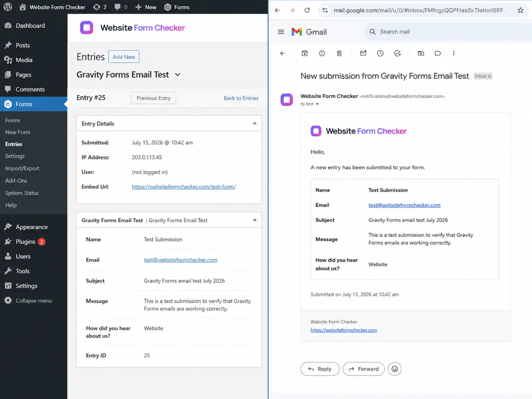Open the New menu in admin bar
The width and height of the screenshot is (532, 399).
(x=146, y=7)
